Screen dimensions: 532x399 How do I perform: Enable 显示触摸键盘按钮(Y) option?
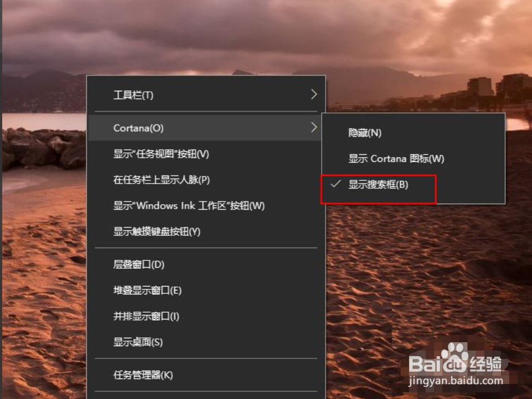click(206, 231)
